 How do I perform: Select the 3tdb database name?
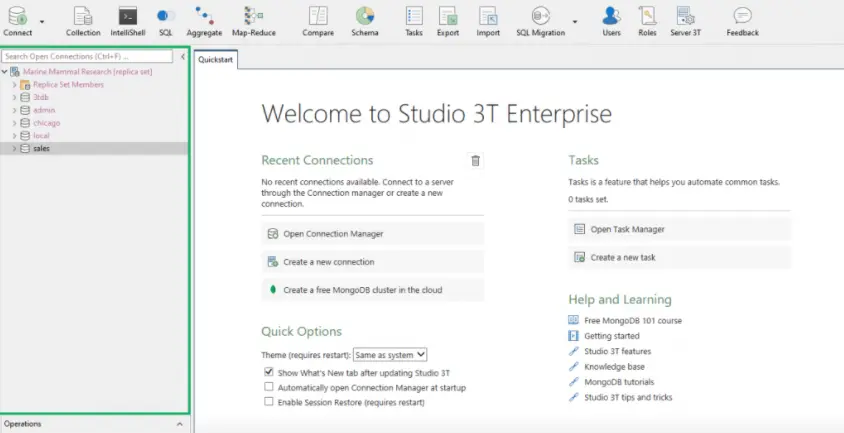41,97
